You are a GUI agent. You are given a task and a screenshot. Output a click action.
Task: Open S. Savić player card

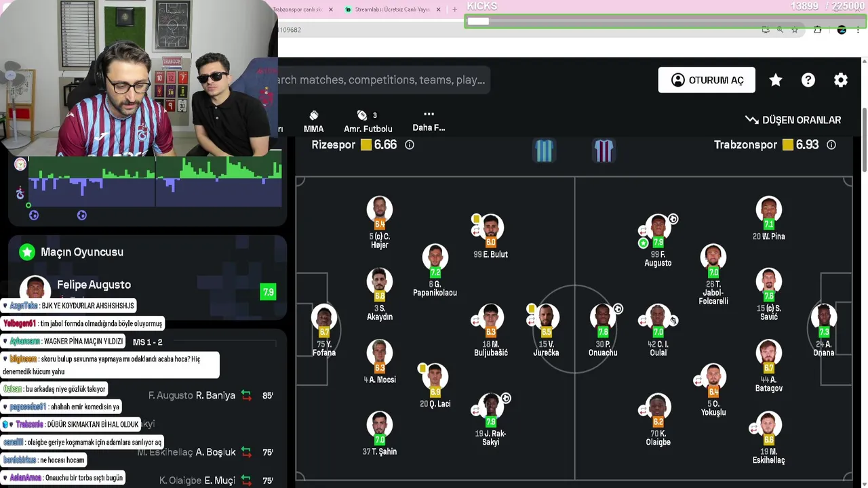pos(769,295)
